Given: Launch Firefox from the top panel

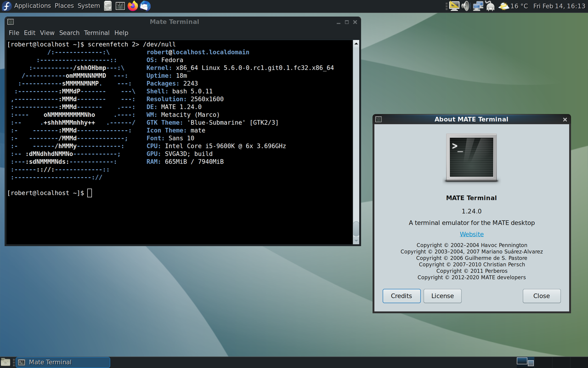Looking at the screenshot, I should click(x=133, y=6).
